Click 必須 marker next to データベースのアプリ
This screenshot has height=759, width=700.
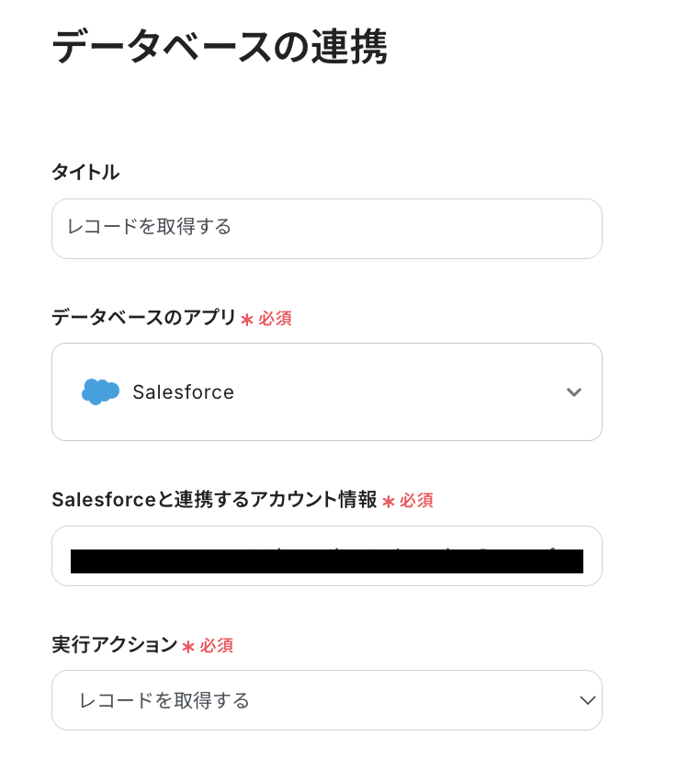(275, 319)
